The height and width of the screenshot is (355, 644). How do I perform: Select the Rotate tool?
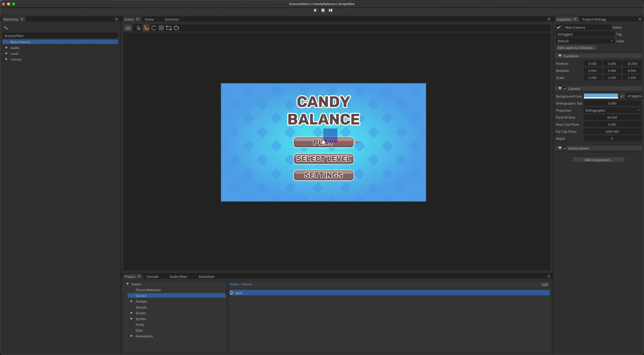[154, 28]
